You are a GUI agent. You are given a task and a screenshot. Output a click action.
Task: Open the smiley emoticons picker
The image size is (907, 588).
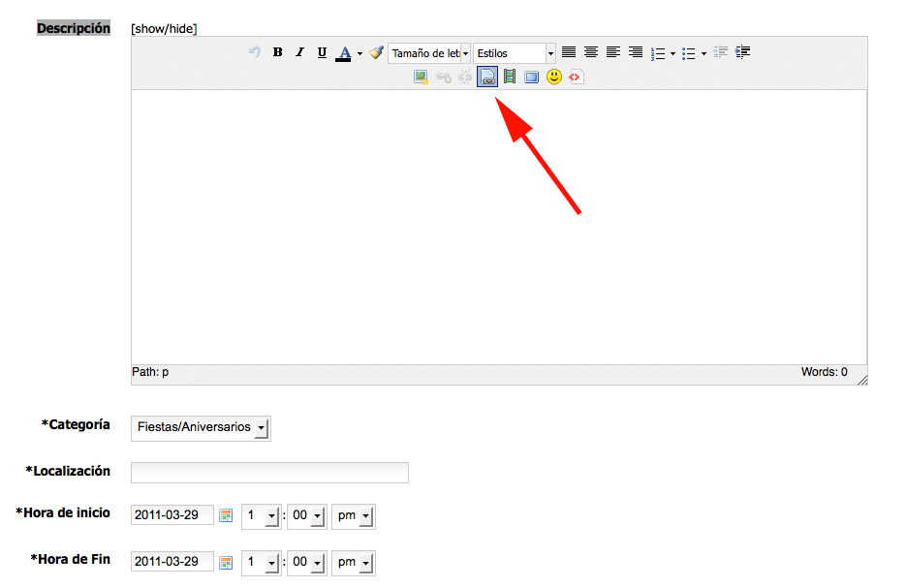[554, 77]
